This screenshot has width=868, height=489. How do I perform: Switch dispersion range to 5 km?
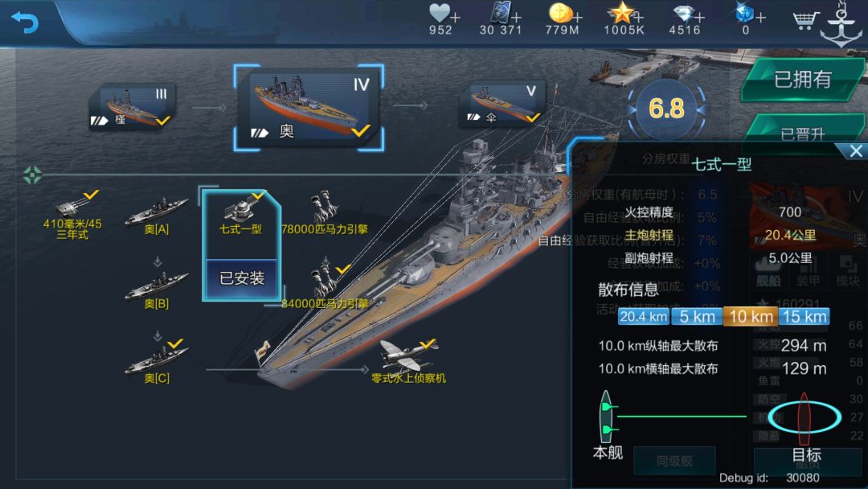[x=697, y=317]
